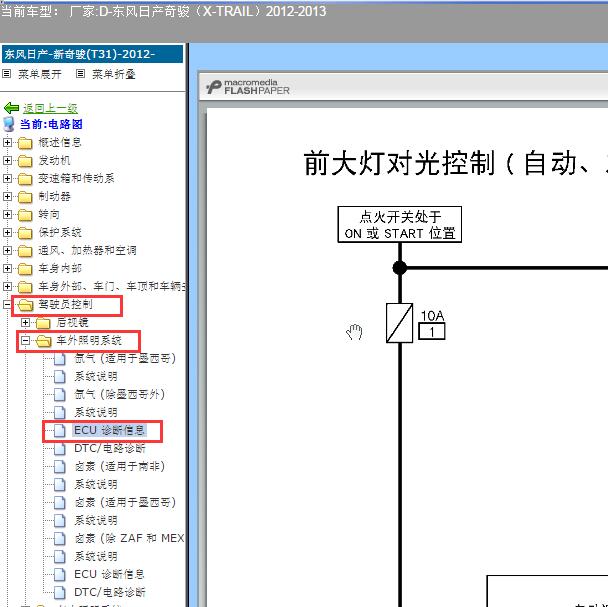
Task: Open the last ECU 诊断信息 entry
Action: (x=109, y=574)
